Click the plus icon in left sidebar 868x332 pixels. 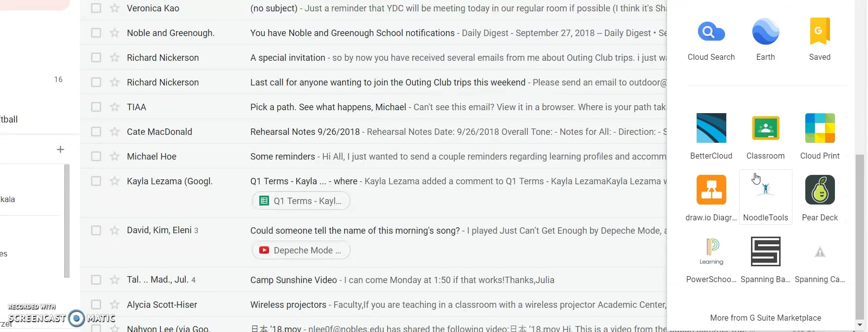[60, 149]
